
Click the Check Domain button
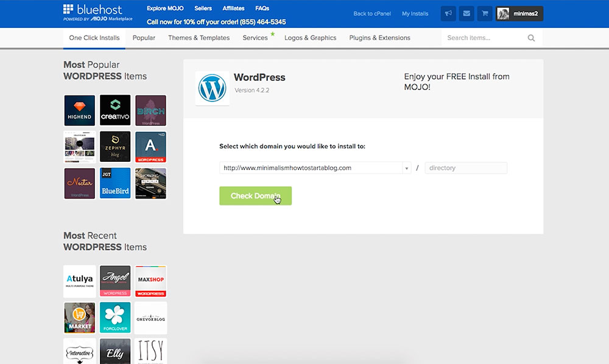point(256,196)
